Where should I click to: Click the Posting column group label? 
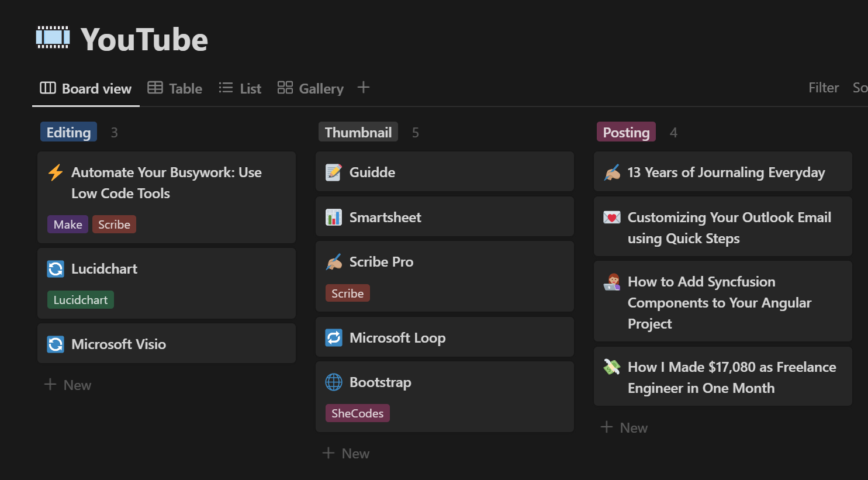626,132
